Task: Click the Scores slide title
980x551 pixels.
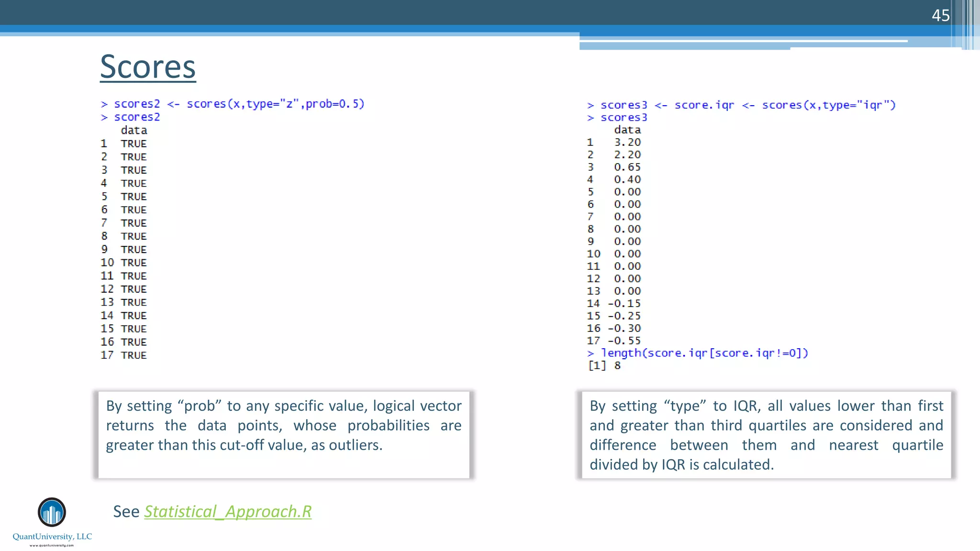Action: 148,66
